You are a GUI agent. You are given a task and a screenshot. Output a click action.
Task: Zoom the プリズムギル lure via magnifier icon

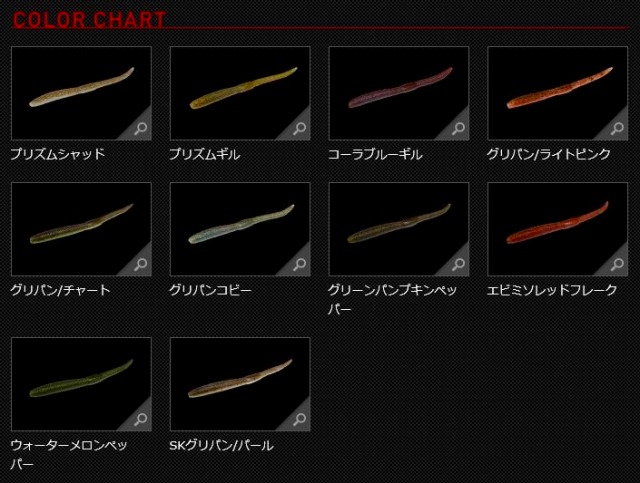pos(299,129)
